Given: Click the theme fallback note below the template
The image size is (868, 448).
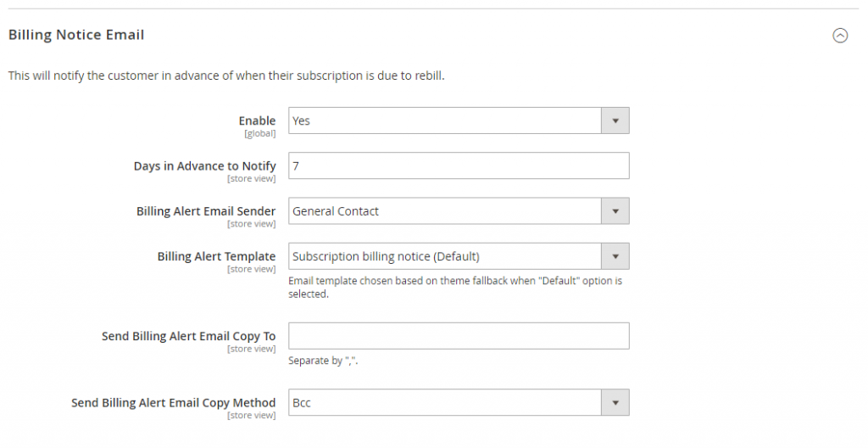Looking at the screenshot, I should pyautogui.click(x=455, y=287).
